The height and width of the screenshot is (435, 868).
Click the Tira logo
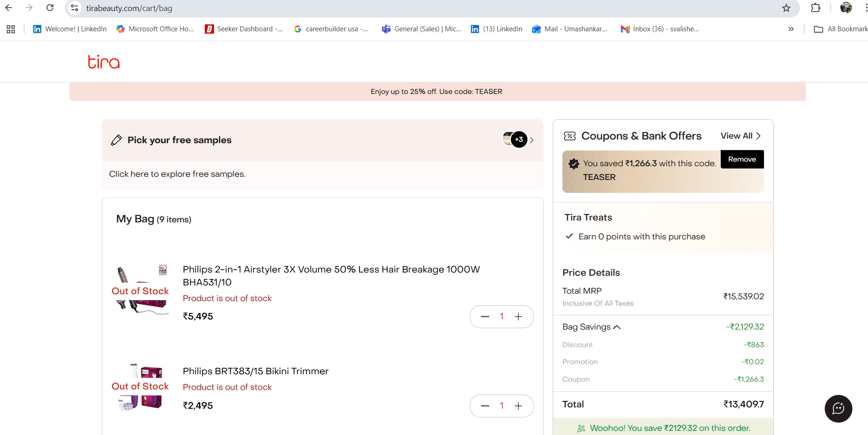tap(104, 62)
